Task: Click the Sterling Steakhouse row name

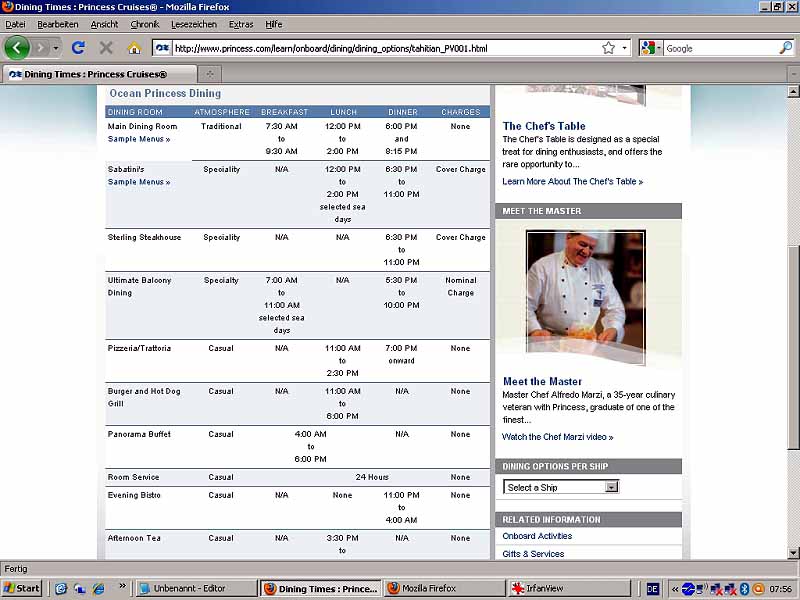Action: tap(144, 237)
